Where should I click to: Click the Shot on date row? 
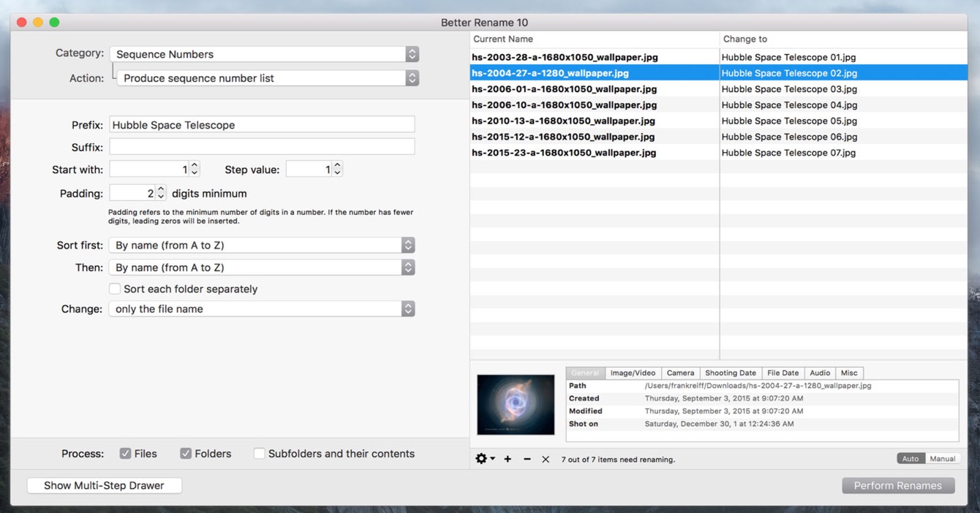click(x=762, y=424)
